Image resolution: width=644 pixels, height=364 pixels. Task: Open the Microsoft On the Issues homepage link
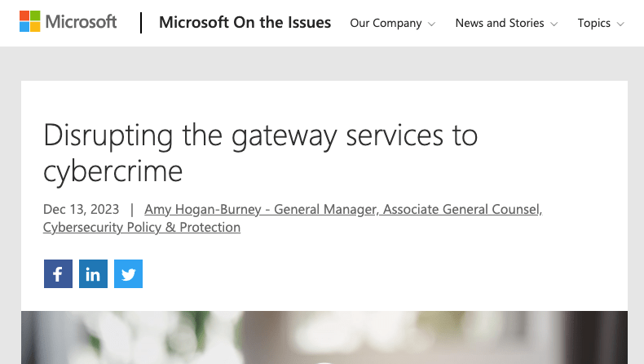coord(245,23)
